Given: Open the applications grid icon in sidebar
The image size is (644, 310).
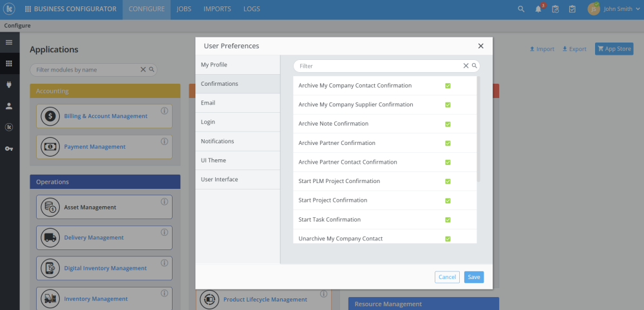Looking at the screenshot, I should (9, 63).
